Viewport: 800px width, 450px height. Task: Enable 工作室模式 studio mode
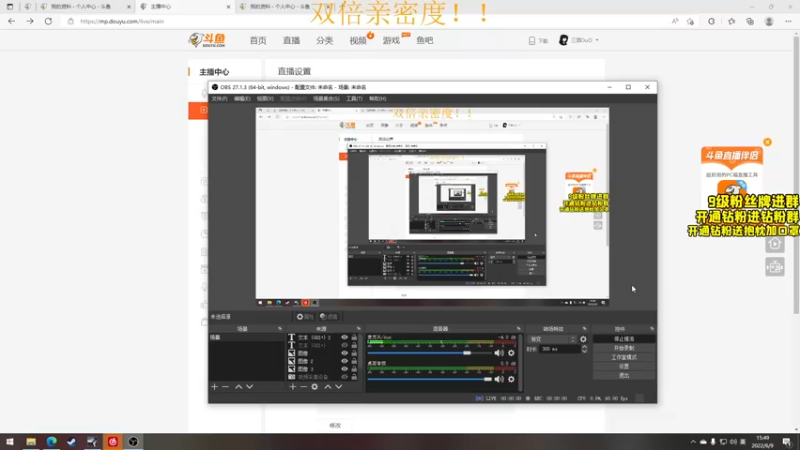623,357
